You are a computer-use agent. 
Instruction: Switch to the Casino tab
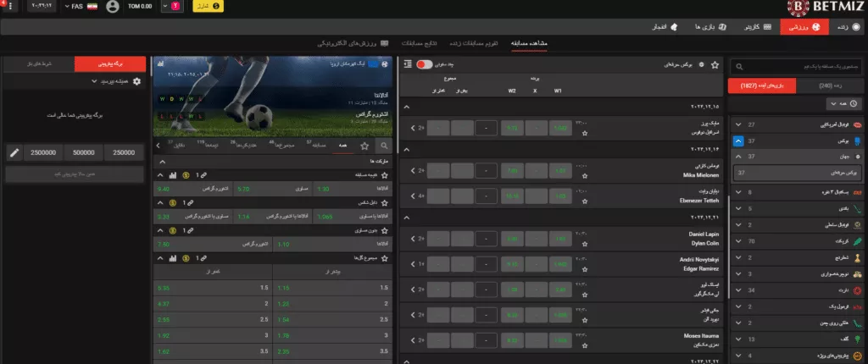(x=749, y=27)
